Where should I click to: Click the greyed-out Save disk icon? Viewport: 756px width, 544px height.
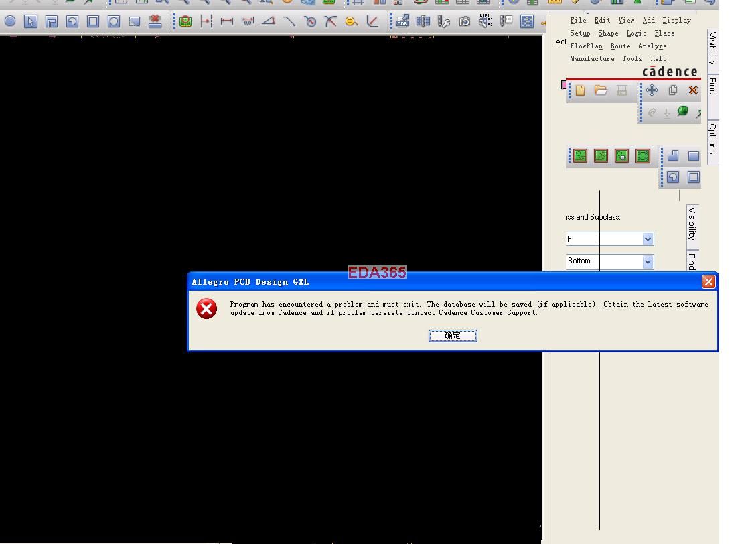coord(622,90)
